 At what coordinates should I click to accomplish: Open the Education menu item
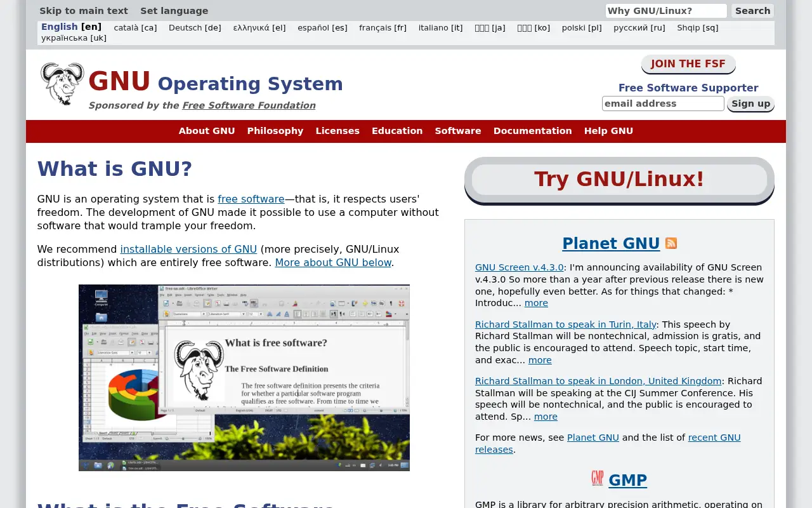397,131
